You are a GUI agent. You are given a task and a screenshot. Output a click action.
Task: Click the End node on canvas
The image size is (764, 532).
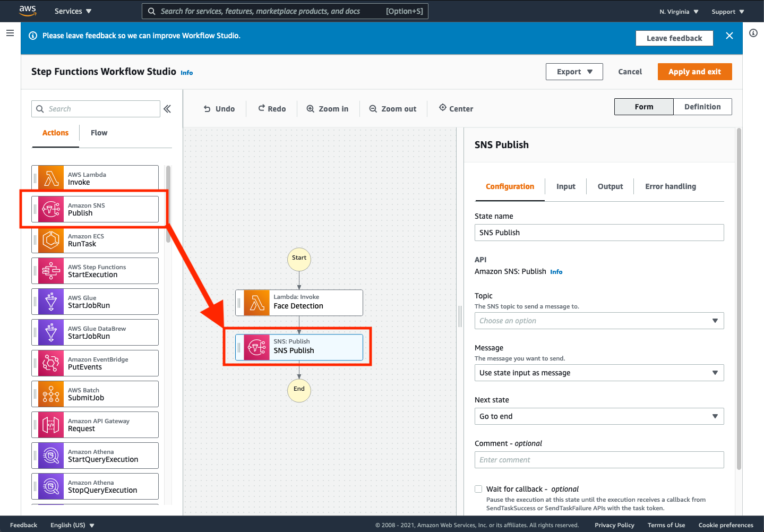[299, 390]
